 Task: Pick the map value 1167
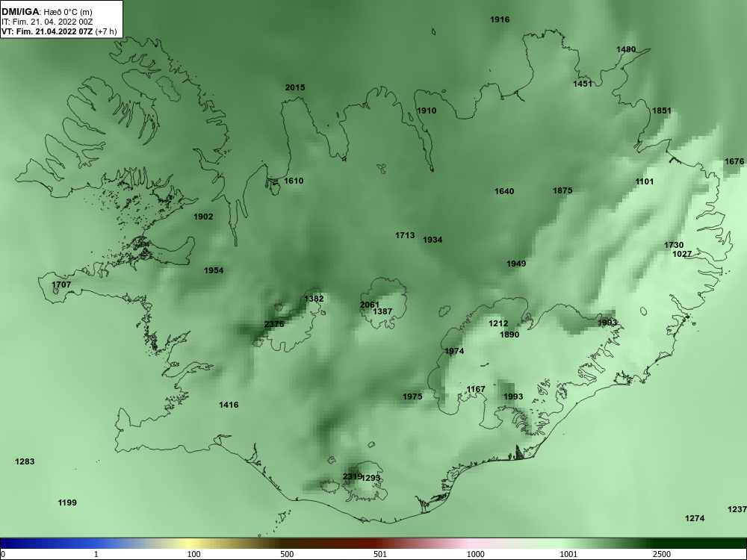[x=476, y=389]
